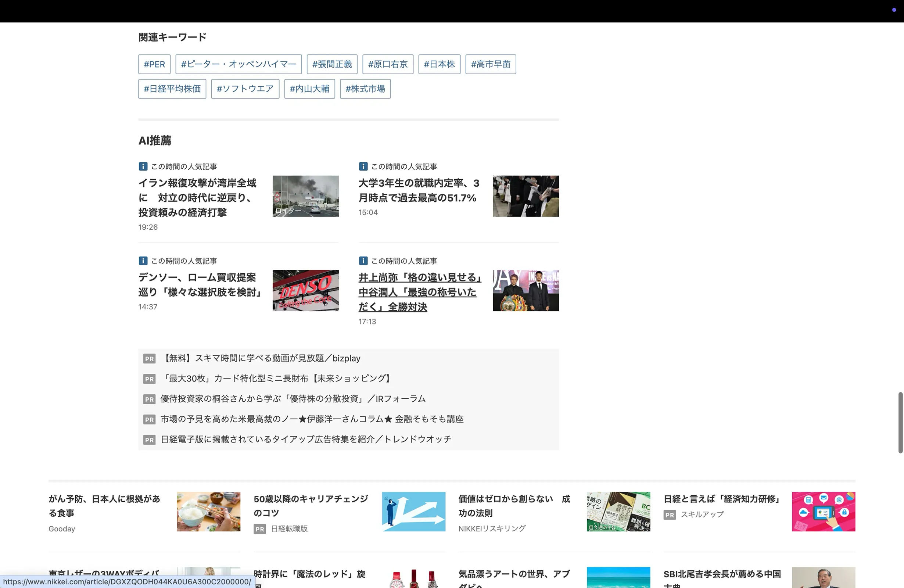
Task: Click info icon above デンソー article
Action: point(143,261)
